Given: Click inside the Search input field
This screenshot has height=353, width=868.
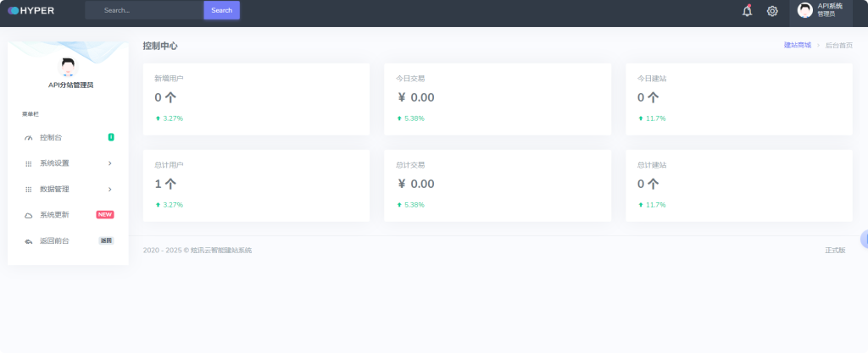Looking at the screenshot, I should [144, 10].
